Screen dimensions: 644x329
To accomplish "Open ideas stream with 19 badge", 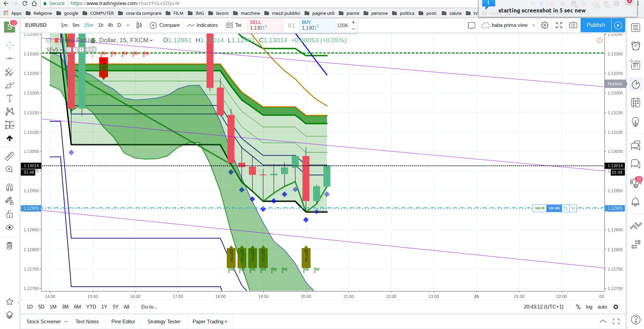I will click(636, 182).
